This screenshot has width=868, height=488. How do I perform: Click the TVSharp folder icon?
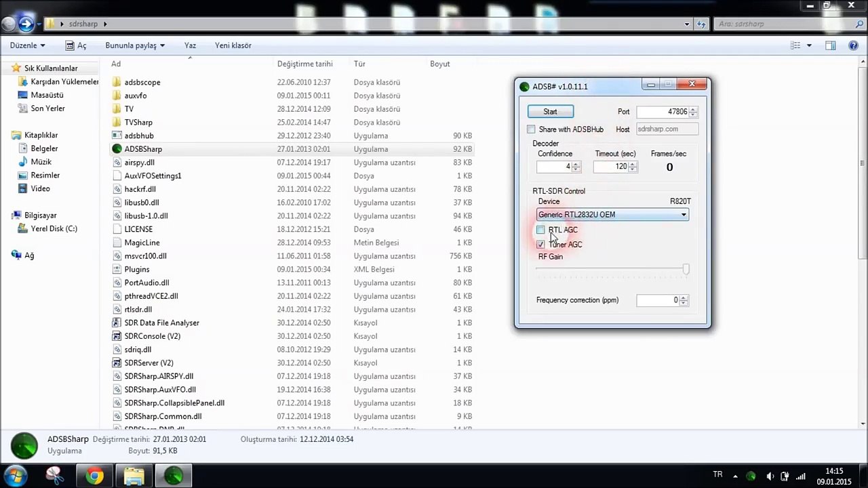117,122
